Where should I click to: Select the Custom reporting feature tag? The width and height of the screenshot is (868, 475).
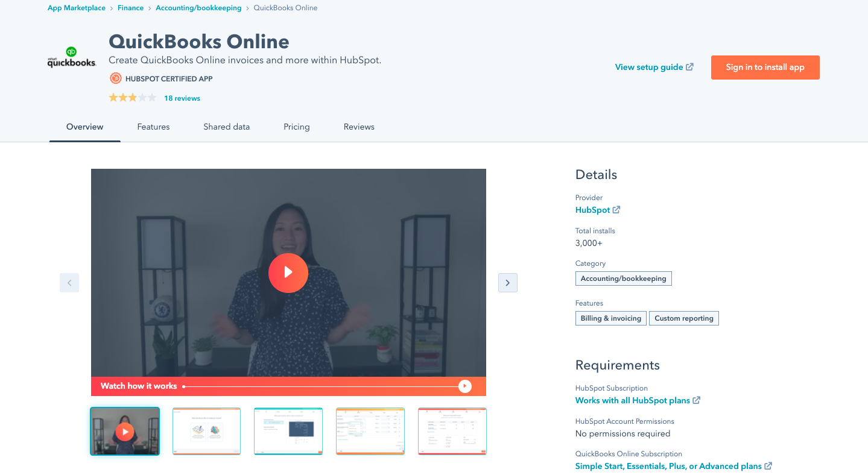pos(684,318)
